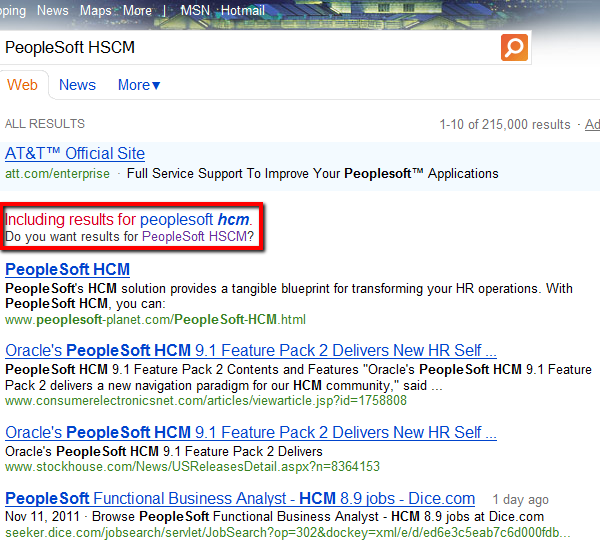Expand the More dropdown beside News tab
The image size is (600, 546).
point(139,85)
